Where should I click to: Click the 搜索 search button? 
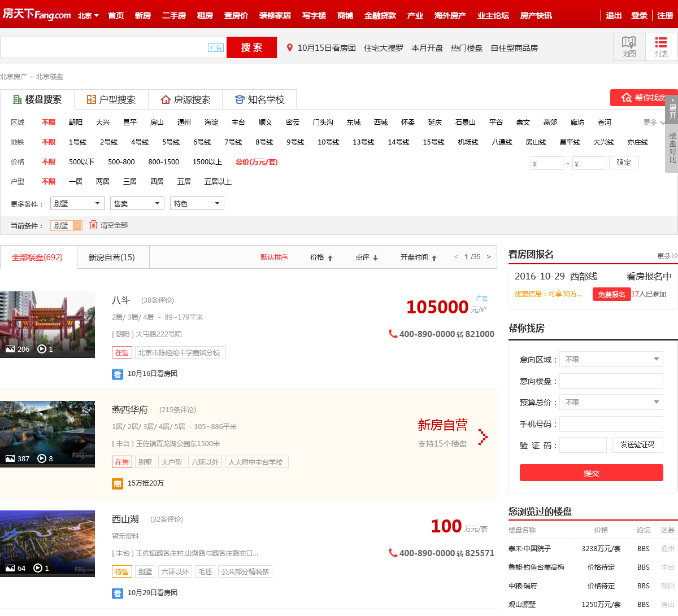[x=252, y=47]
